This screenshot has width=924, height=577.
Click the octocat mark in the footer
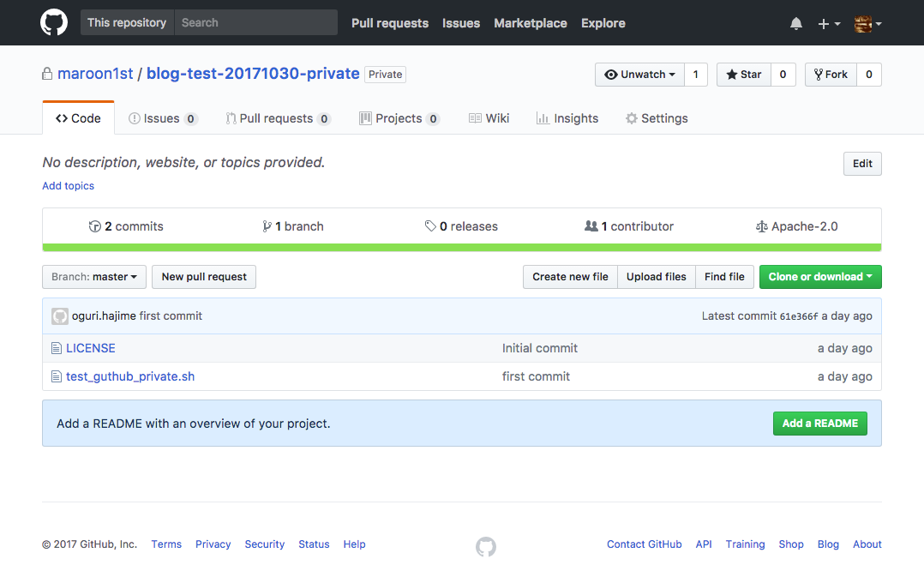(x=486, y=546)
